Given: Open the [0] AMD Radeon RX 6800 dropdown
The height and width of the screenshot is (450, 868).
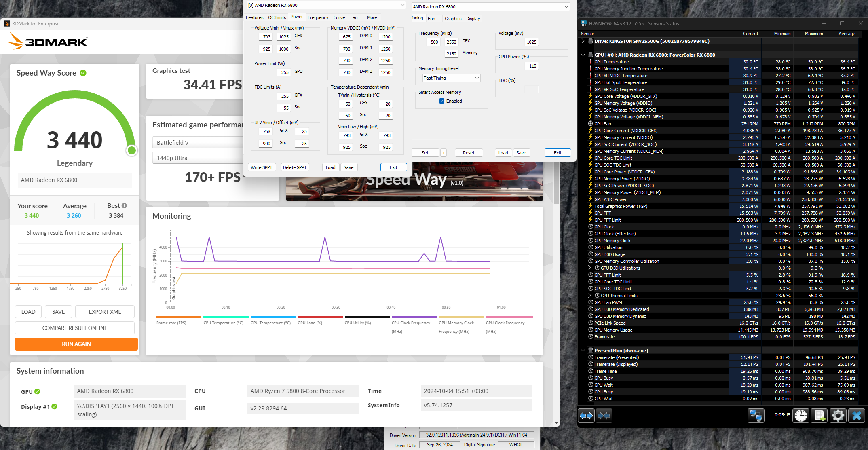Looking at the screenshot, I should [x=326, y=5].
